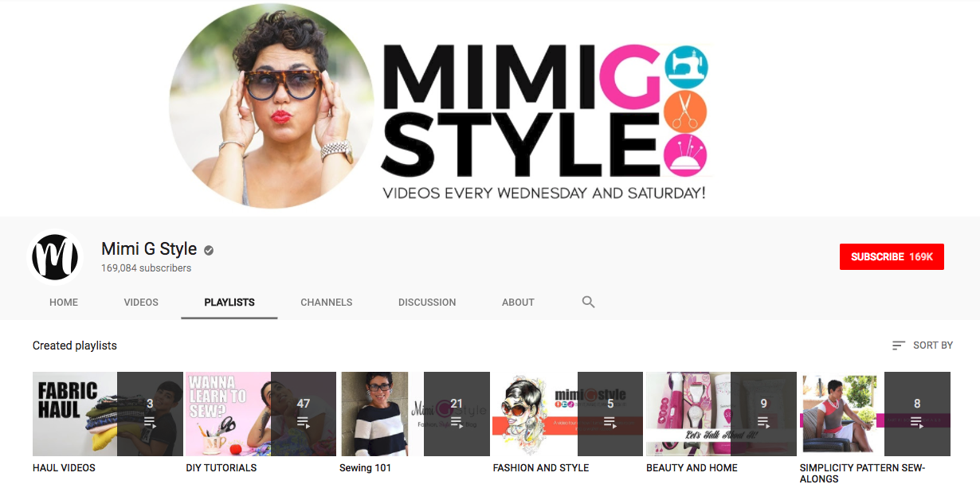Click the Fabric Haul thumbnail image
This screenshot has height=500, width=980.
point(108,414)
